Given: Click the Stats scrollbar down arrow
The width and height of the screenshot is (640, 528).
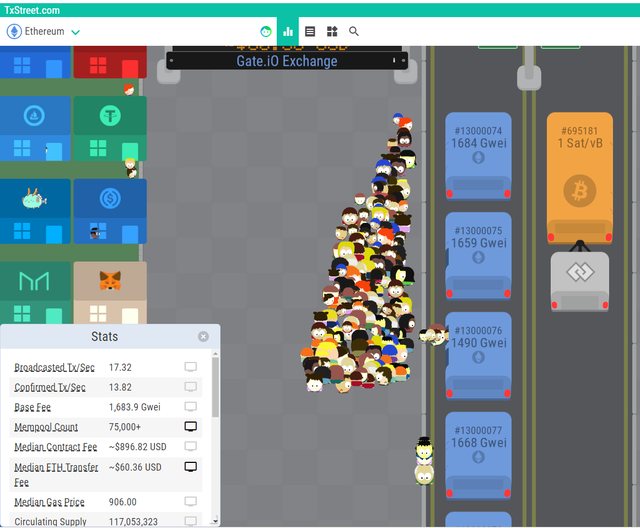Looking at the screenshot, I should [x=216, y=521].
